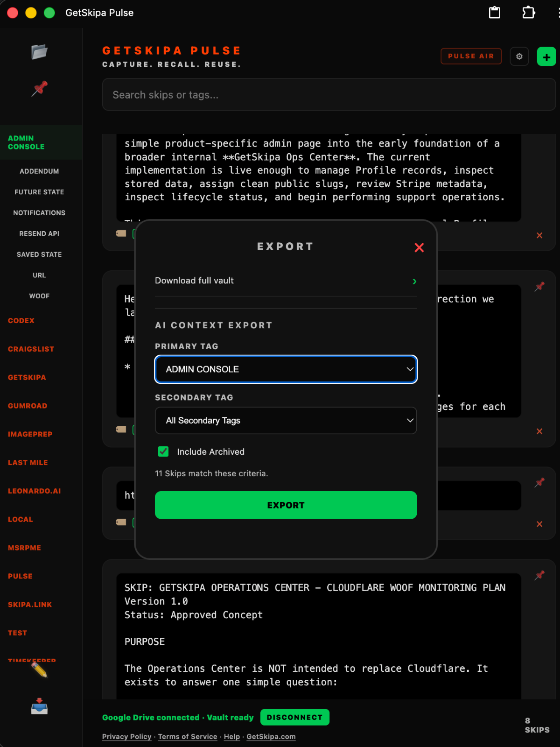Open the TEST tag
Image resolution: width=560 pixels, height=747 pixels.
point(17,633)
